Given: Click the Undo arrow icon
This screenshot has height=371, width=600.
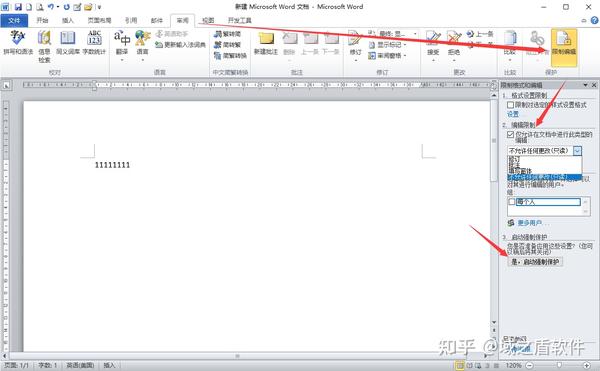Looking at the screenshot, I should (x=51, y=7).
